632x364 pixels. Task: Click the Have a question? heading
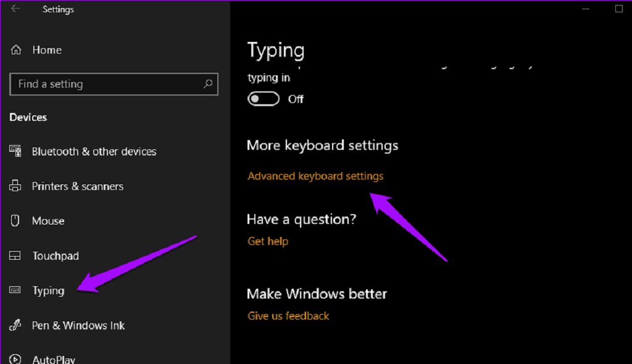point(301,219)
